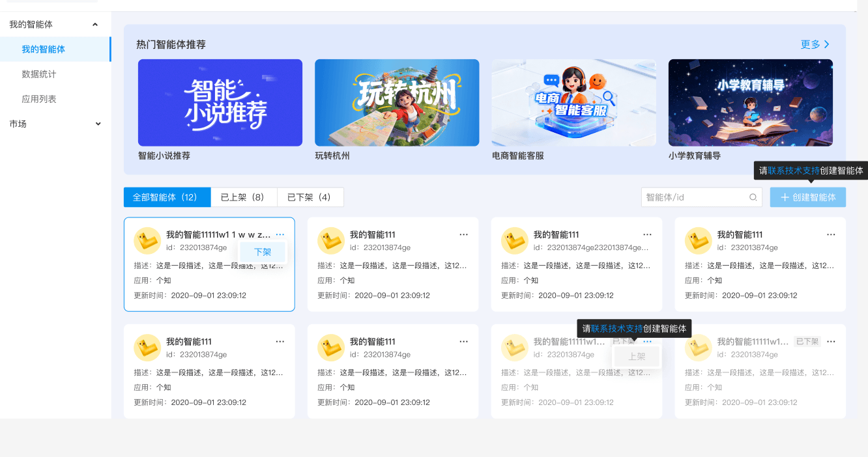Viewport: 868px width, 457px height.
Task: Click the 更多 link above recommendations
Action: click(816, 44)
